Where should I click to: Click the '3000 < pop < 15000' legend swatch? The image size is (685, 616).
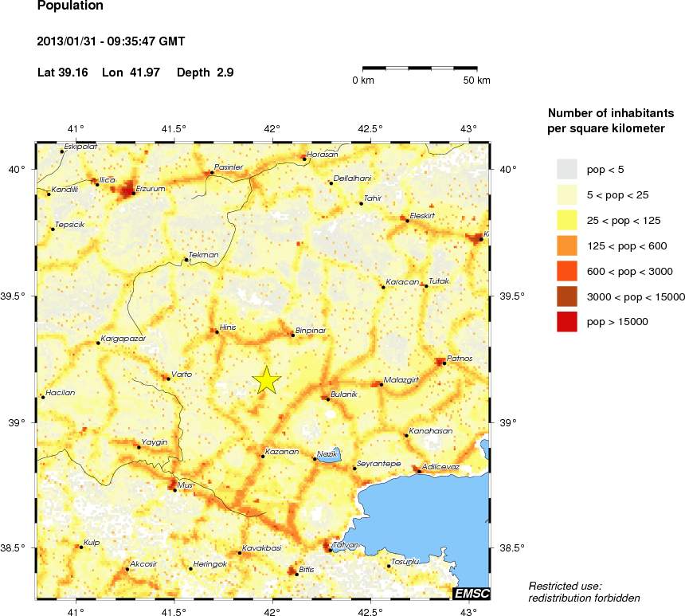566,296
